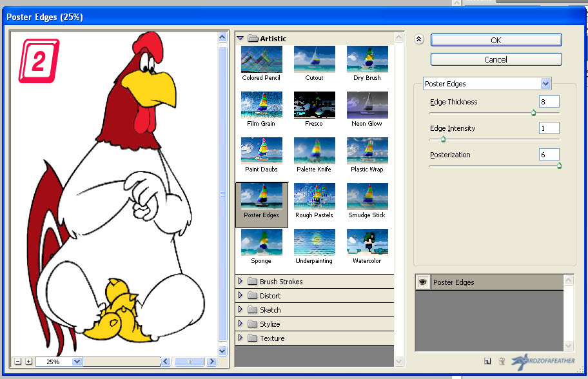
Task: Click the Distort folder icon
Action: pos(252,295)
